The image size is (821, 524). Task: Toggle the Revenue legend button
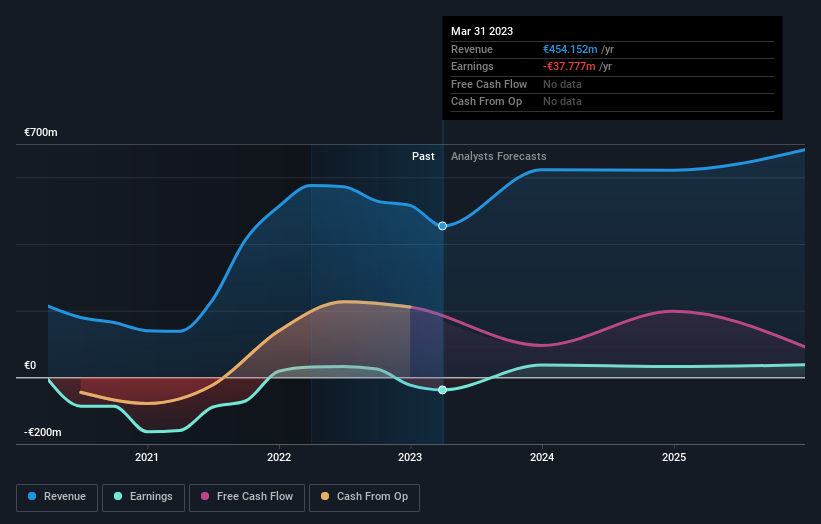coord(57,497)
